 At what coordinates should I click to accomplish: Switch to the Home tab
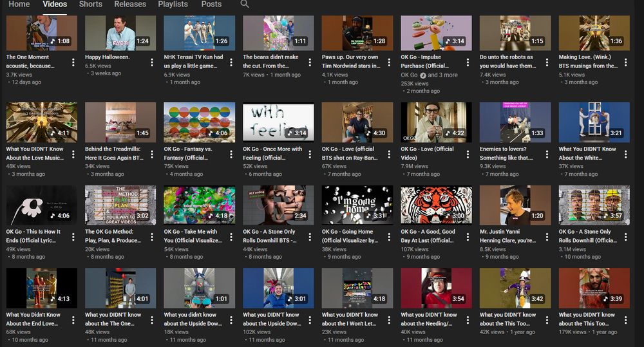pos(19,4)
